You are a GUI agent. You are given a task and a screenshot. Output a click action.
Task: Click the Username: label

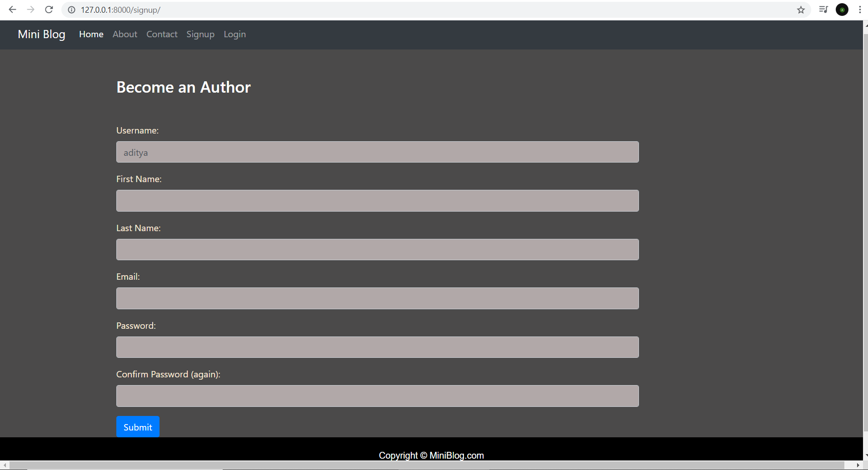pos(137,130)
